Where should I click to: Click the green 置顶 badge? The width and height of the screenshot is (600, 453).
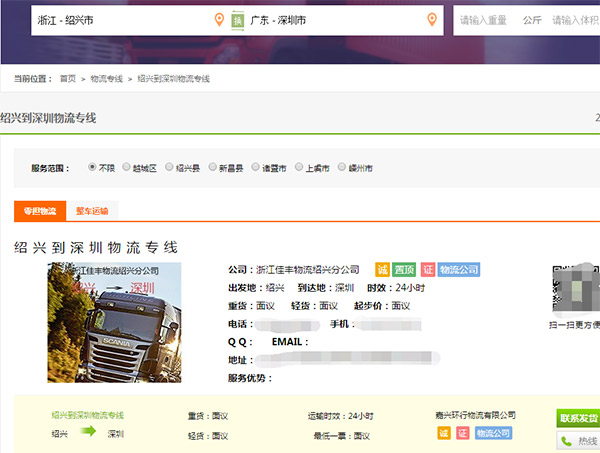click(x=404, y=270)
